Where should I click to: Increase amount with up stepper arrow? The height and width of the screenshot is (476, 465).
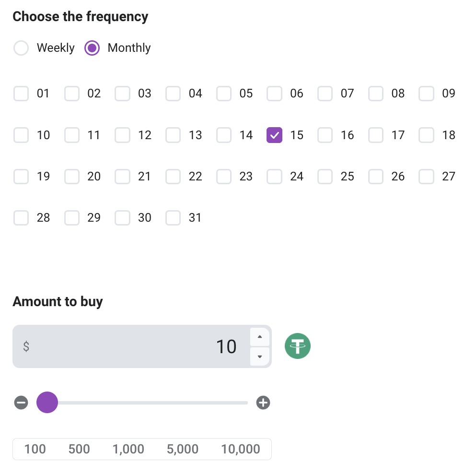[x=260, y=337]
